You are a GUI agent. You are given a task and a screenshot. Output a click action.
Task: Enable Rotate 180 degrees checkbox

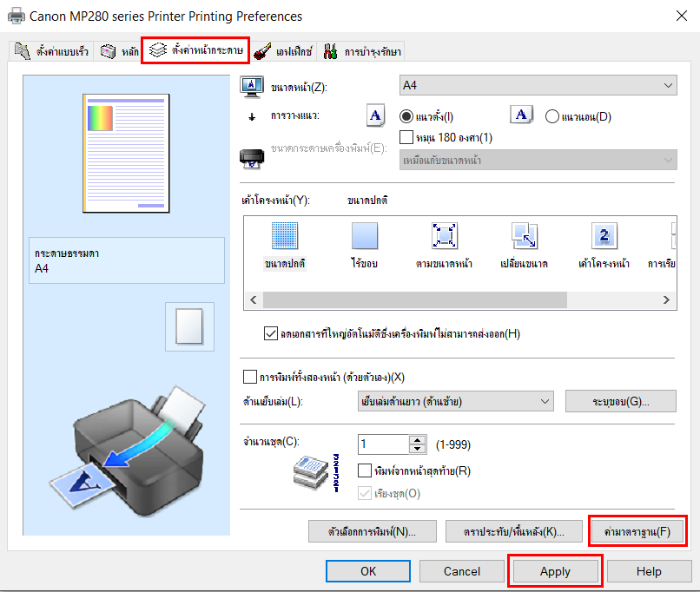406,137
